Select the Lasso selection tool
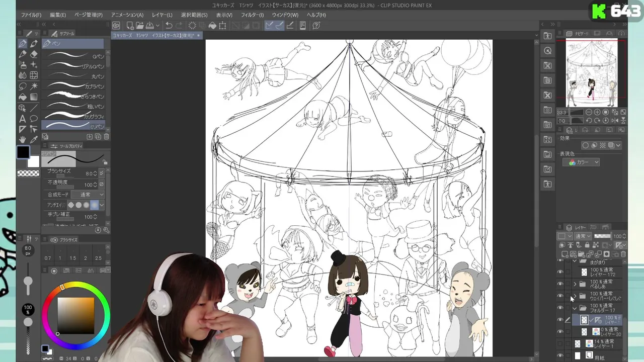The width and height of the screenshot is (644, 362). click(23, 86)
